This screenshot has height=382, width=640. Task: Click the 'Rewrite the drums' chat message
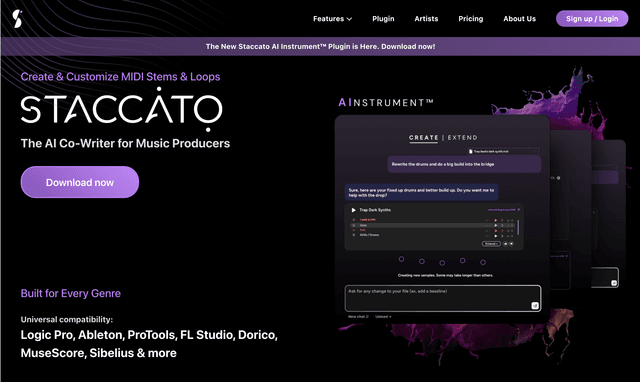(x=464, y=164)
